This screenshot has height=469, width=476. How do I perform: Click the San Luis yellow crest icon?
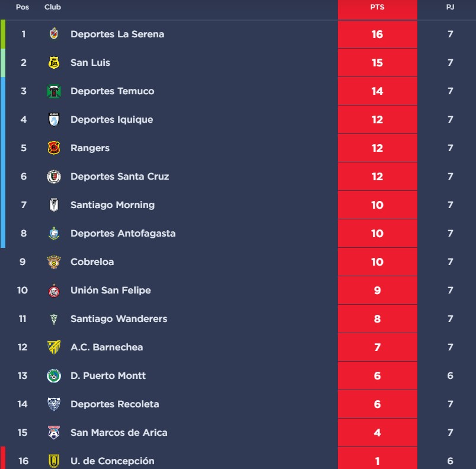[x=54, y=62]
